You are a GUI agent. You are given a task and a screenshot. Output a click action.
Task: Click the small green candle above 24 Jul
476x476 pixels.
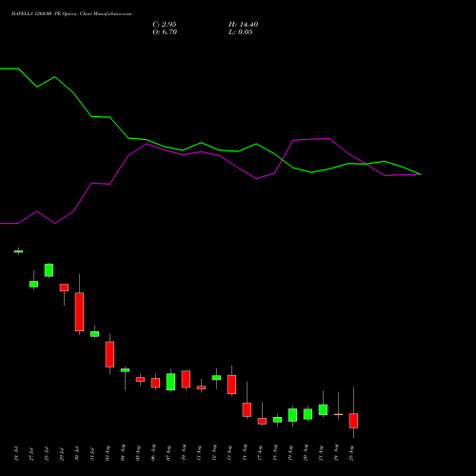tap(18, 251)
